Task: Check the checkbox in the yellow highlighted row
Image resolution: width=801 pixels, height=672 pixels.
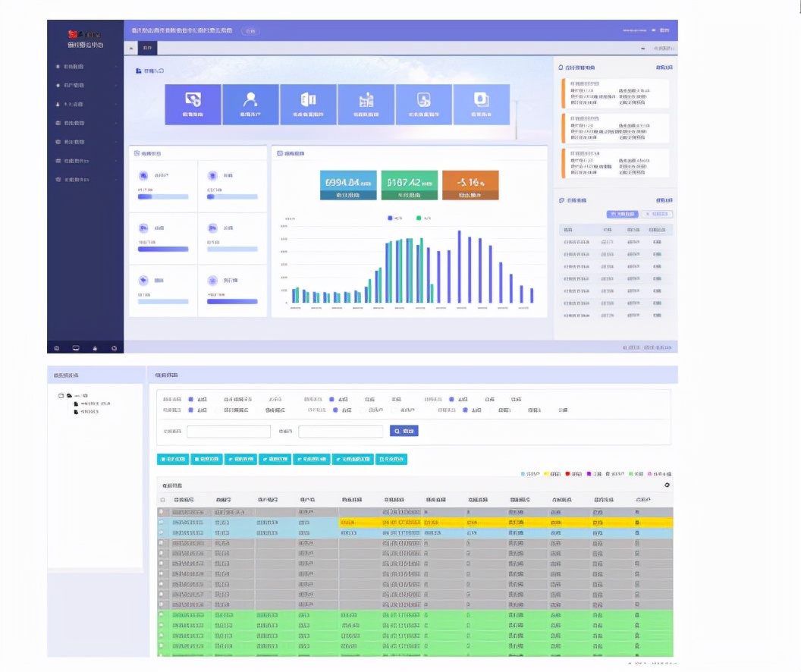Action: tap(162, 523)
